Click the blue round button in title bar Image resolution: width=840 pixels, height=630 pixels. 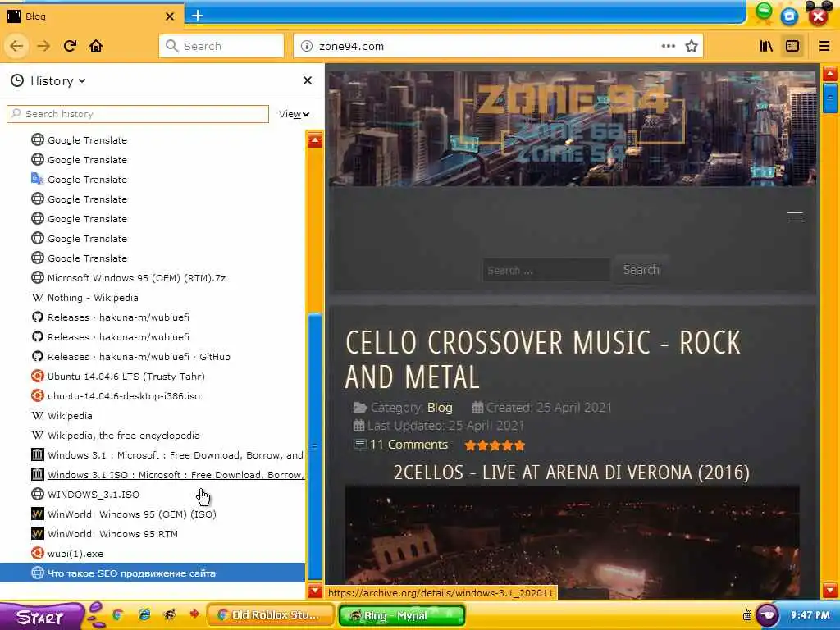click(789, 16)
